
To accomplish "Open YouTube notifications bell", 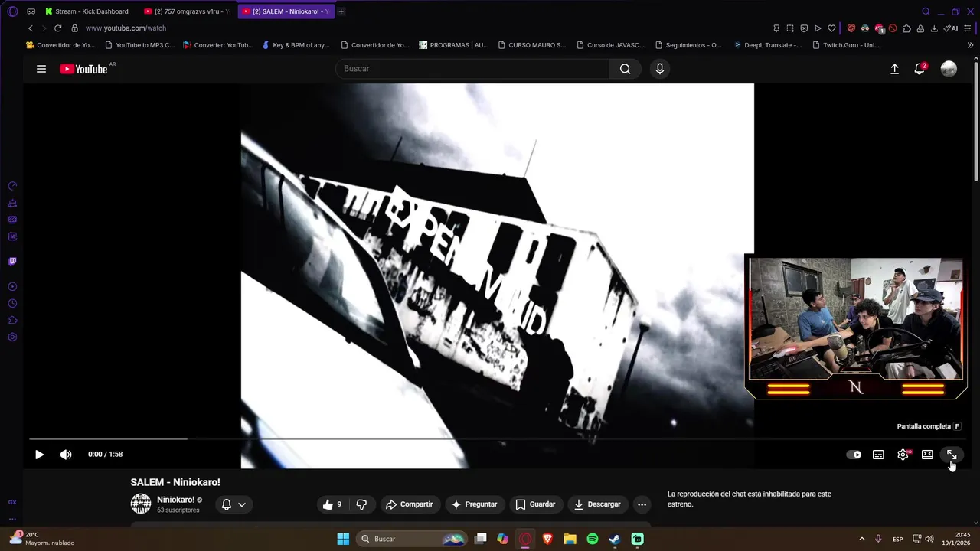I will pyautogui.click(x=920, y=69).
